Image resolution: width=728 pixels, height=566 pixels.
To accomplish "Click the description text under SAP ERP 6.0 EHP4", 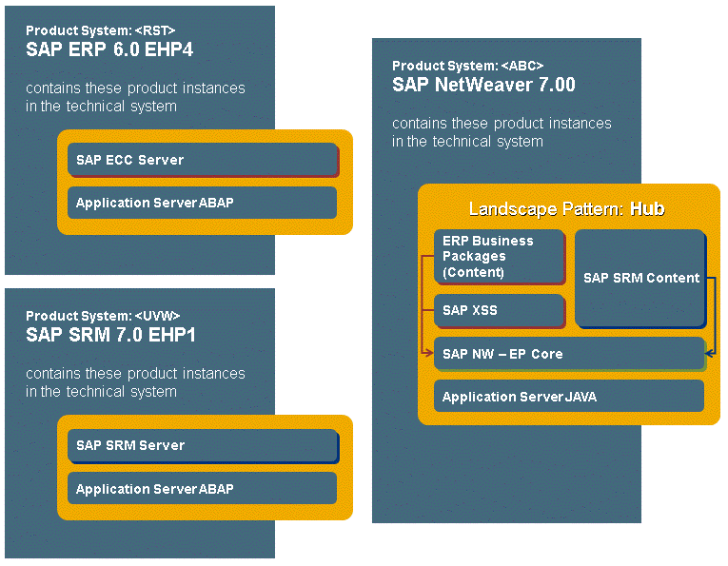I will (x=135, y=97).
